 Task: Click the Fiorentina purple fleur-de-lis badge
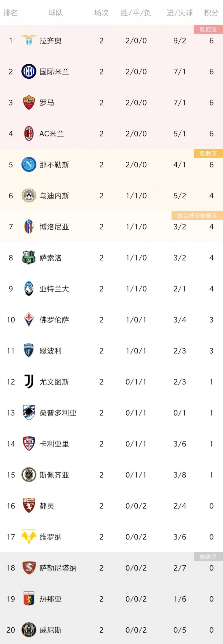tap(29, 320)
